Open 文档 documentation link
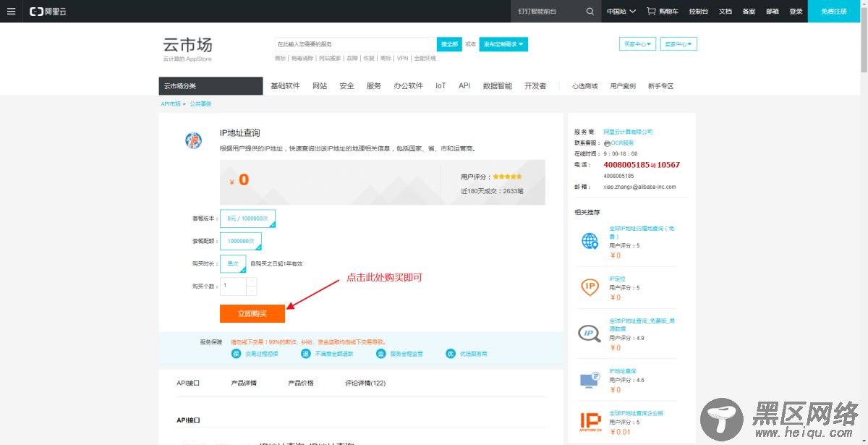Image resolution: width=868 pixels, height=445 pixels. [726, 12]
